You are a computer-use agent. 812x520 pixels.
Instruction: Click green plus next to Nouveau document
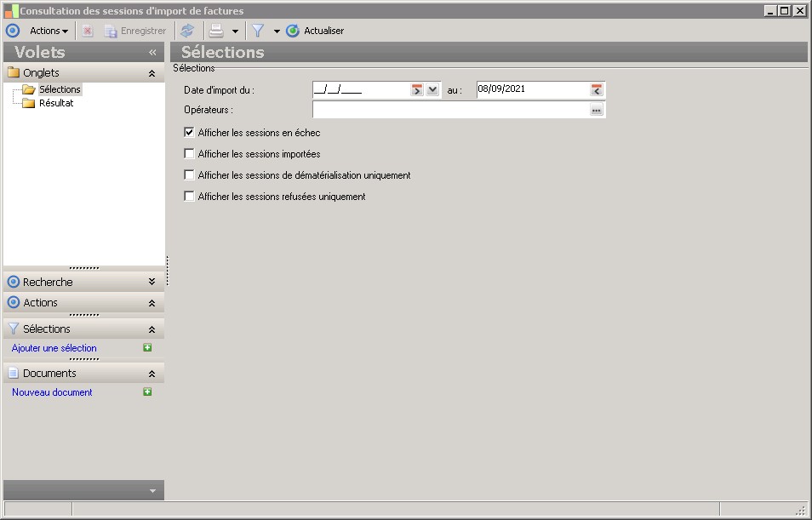[x=147, y=392]
